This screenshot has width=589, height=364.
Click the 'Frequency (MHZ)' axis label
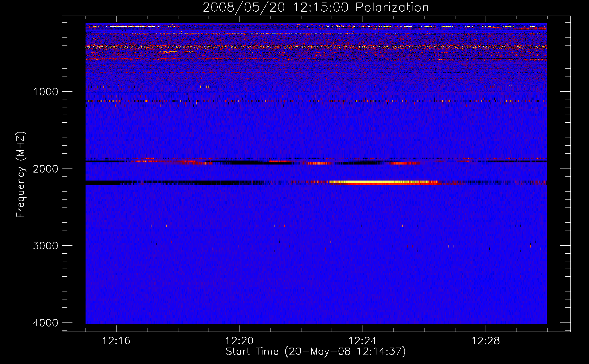(21, 175)
